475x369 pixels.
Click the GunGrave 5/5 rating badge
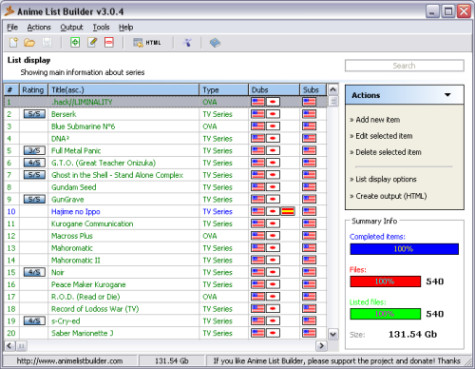click(x=34, y=199)
